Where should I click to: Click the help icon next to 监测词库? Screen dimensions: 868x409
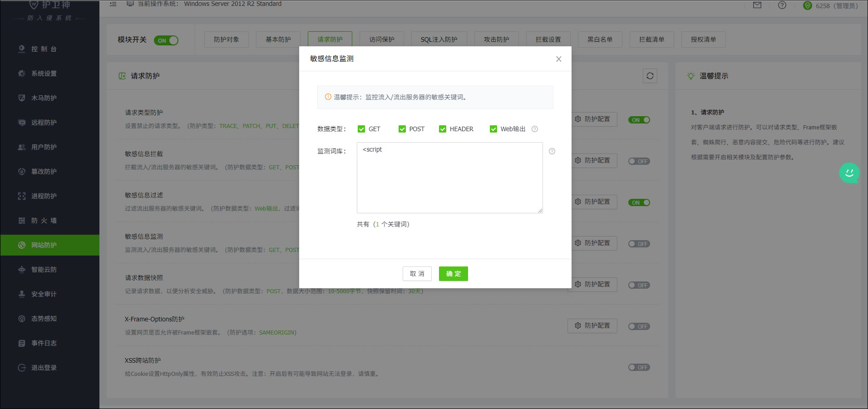(552, 151)
